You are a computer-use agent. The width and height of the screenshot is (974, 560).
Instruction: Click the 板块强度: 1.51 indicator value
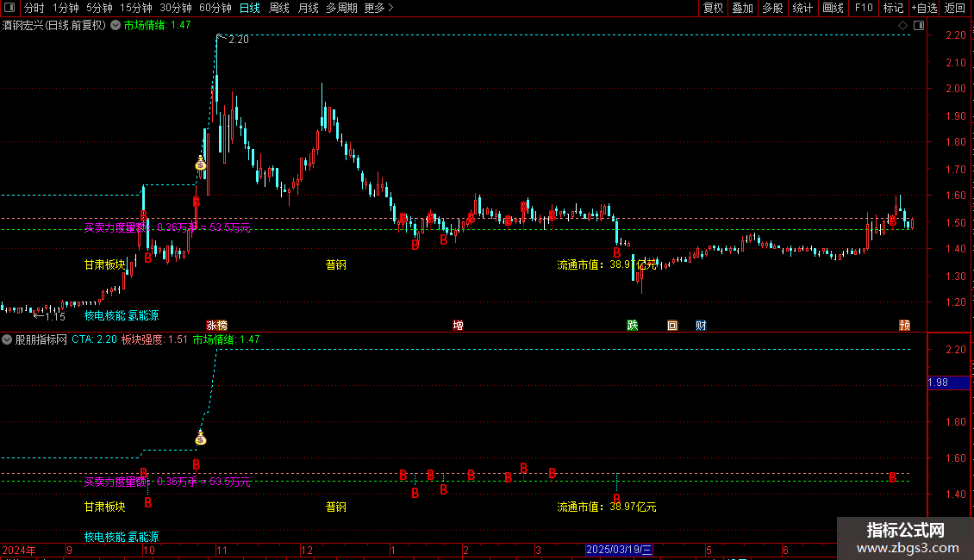coord(154,339)
